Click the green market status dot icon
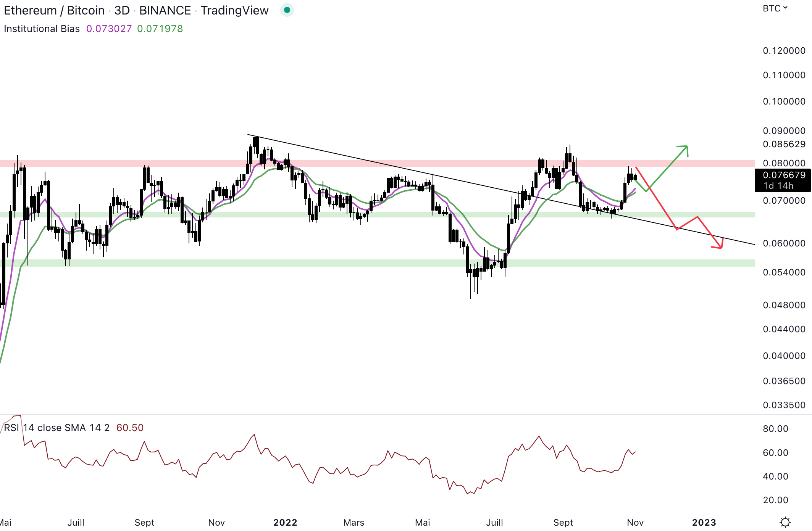 pyautogui.click(x=287, y=10)
